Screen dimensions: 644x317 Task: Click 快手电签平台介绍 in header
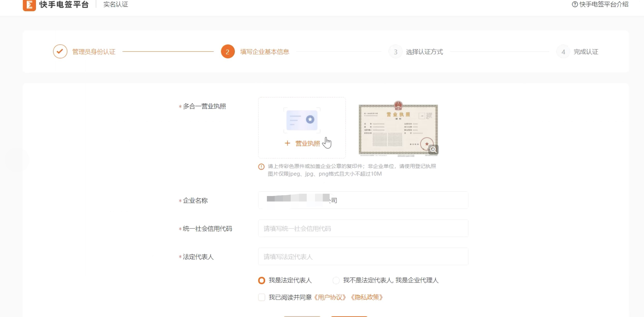[604, 4]
